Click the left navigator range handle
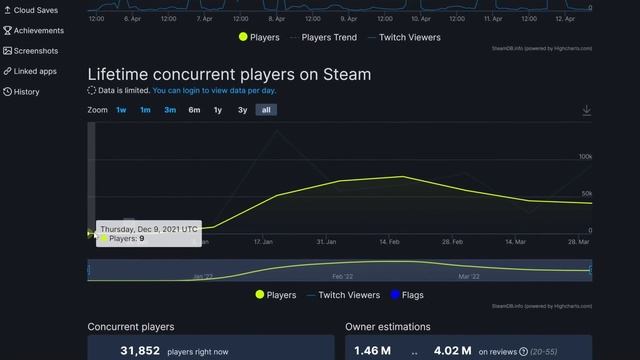 89,270
